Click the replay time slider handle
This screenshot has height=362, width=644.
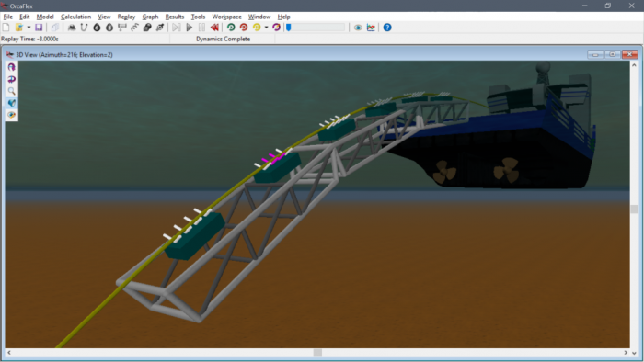289,28
